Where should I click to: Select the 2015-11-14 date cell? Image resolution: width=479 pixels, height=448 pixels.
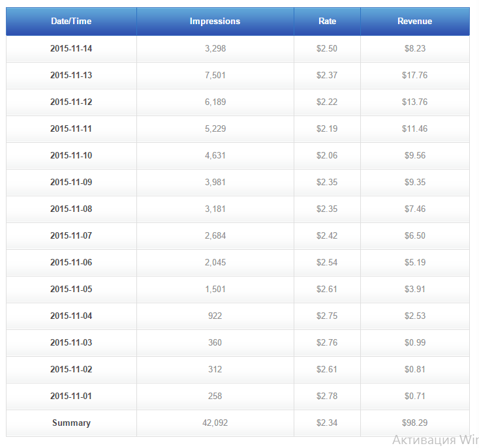71,49
